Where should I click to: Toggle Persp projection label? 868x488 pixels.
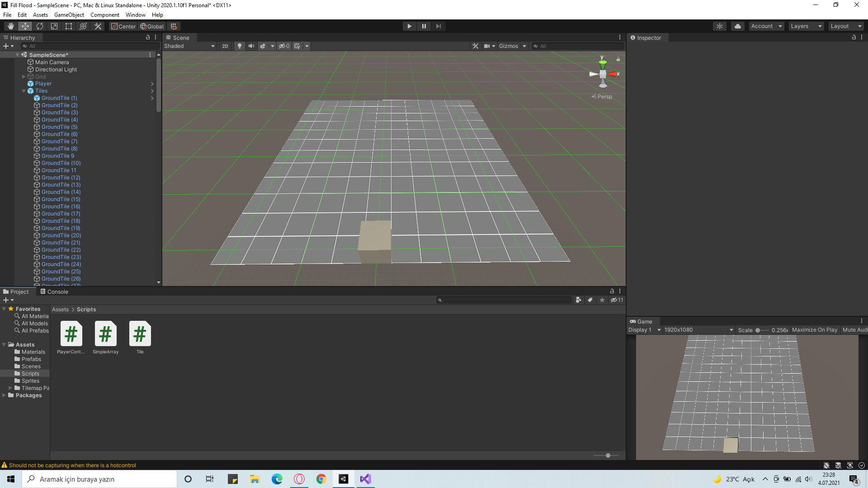602,97
